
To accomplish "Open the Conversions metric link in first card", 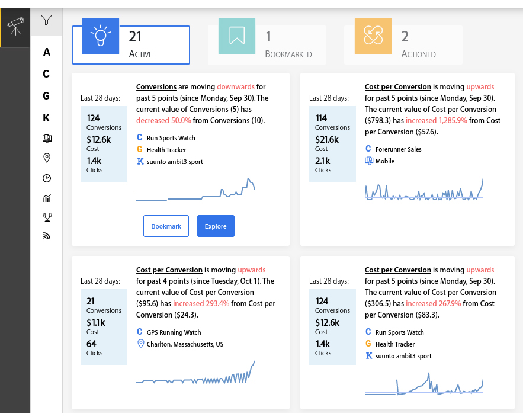I will click(156, 86).
